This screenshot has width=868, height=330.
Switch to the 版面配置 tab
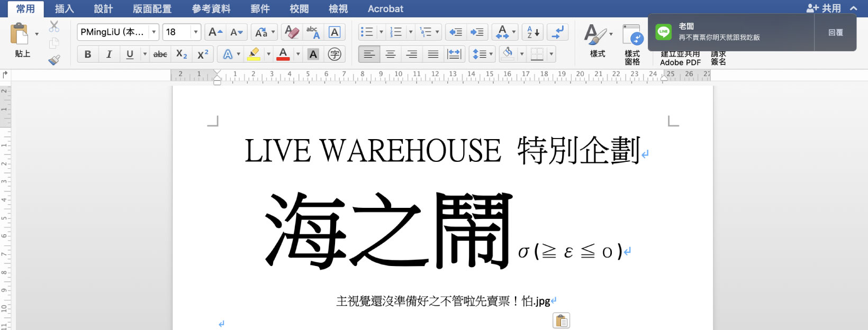click(152, 8)
